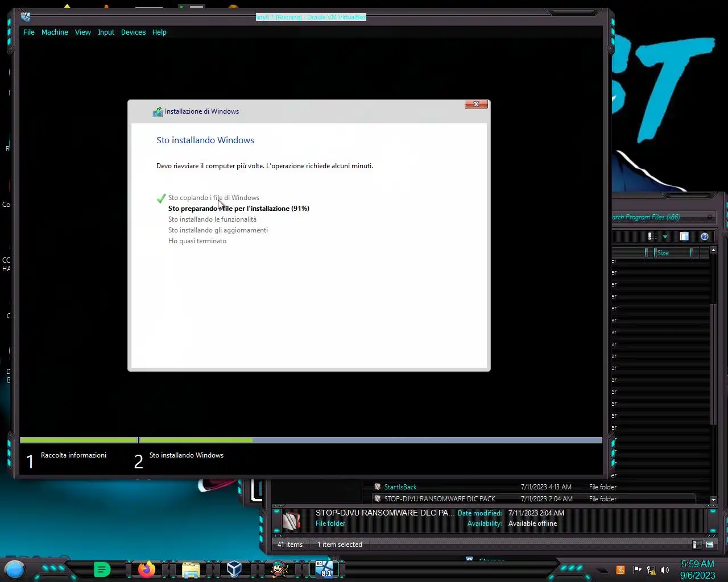Click 'Sto preparando i file per l'installazione' step
Viewport: 728px width, 582px height.
239,209
